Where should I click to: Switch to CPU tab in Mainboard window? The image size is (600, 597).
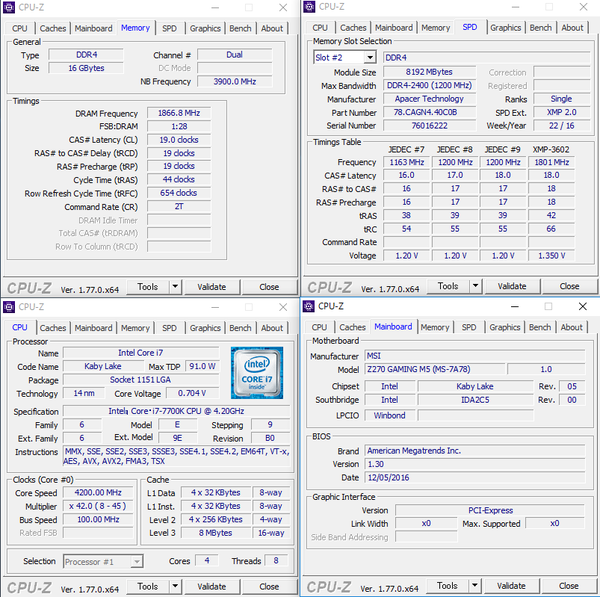pyautogui.click(x=319, y=327)
